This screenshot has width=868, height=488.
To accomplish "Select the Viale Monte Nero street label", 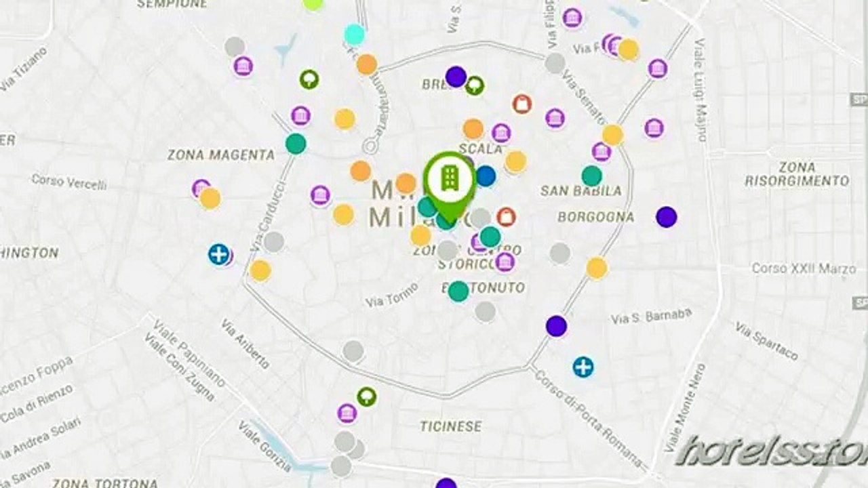I will coord(685,408).
